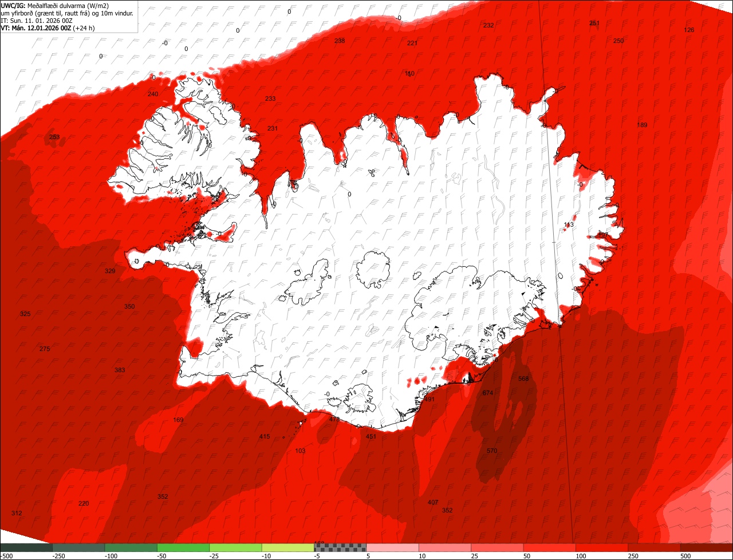Screen dimensions: 733x560
Task: Click the map value 240
Action: pos(153,94)
